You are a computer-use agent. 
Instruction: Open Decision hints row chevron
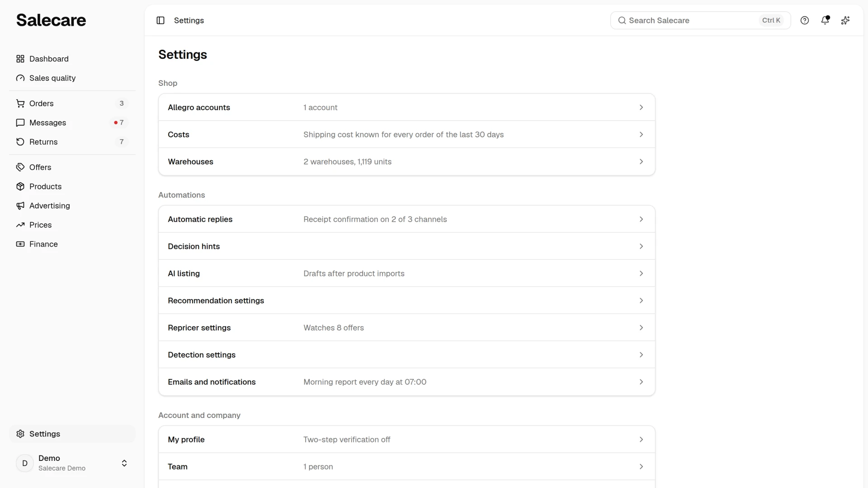(x=641, y=246)
